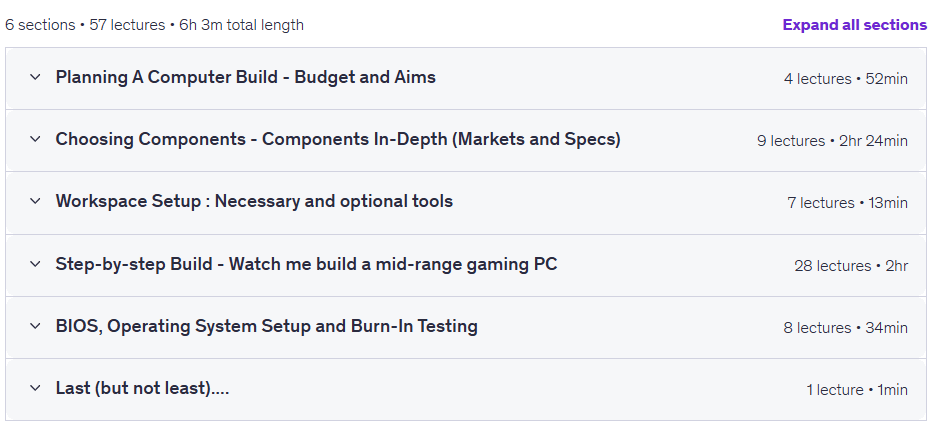Screen dimensions: 931x425
Task: Click the 1 lecture • 1min label
Action: (x=857, y=390)
